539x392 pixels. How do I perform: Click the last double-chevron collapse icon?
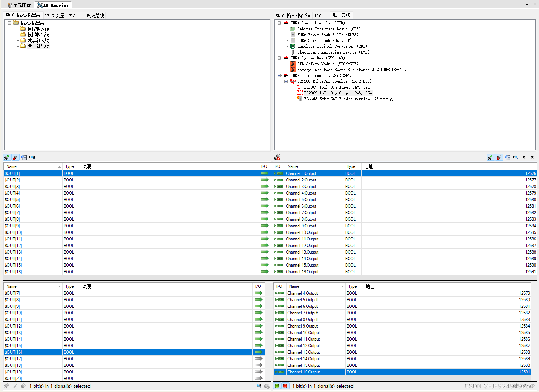tap(532, 157)
